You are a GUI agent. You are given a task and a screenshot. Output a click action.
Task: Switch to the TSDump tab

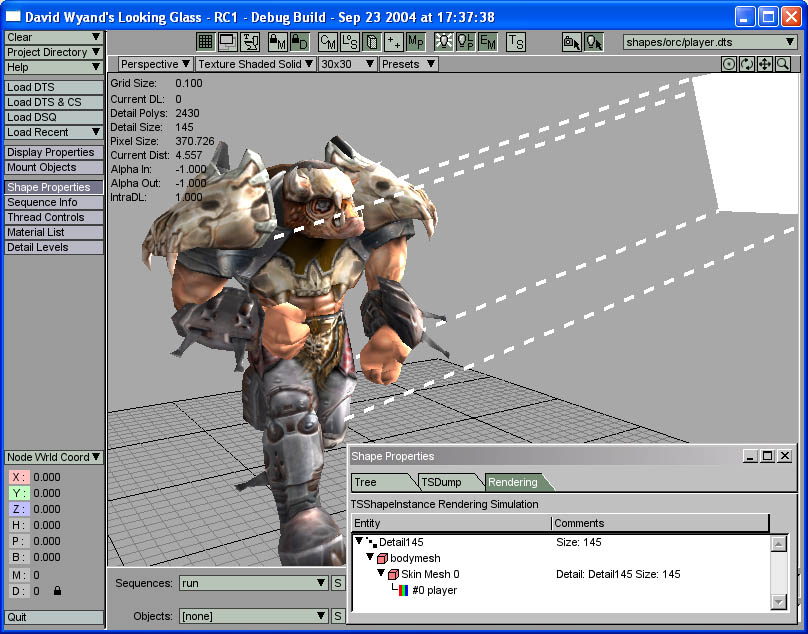click(x=440, y=482)
